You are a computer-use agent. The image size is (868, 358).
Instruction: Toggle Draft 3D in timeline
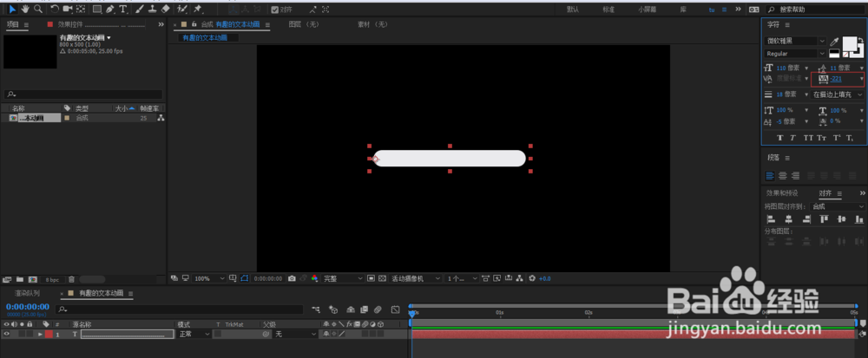333,309
